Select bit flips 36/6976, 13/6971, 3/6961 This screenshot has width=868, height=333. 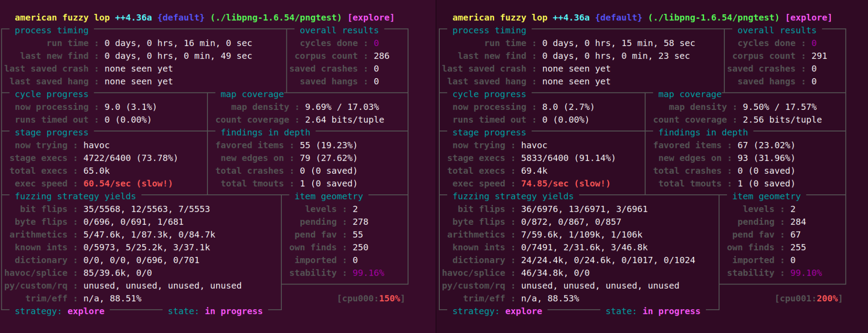(584, 209)
